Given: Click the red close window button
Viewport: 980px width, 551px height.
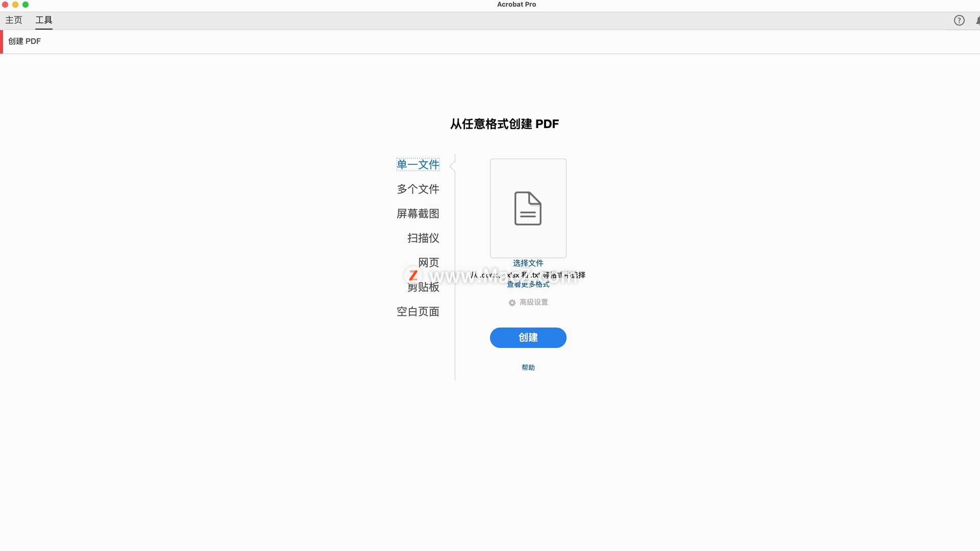Looking at the screenshot, I should point(5,5).
